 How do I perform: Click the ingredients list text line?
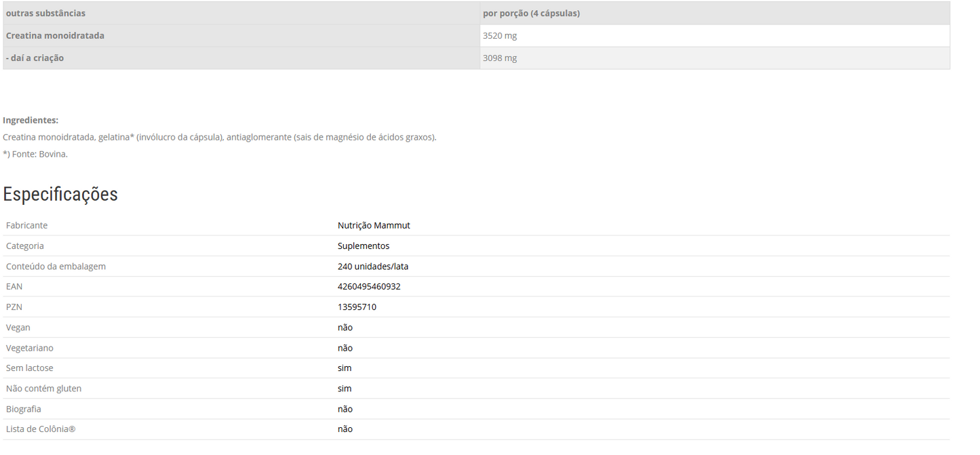pyautogui.click(x=220, y=137)
